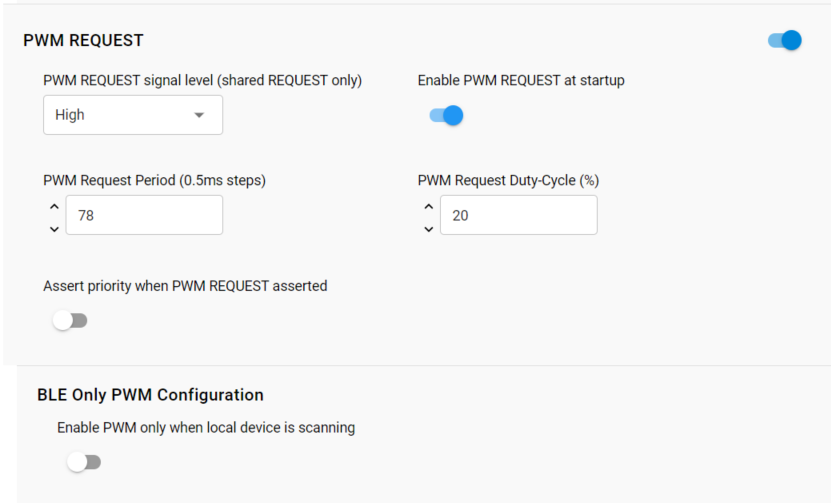Focus the Duty-Cycle field showing 20
Viewport: 831px width, 503px height.
[518, 215]
